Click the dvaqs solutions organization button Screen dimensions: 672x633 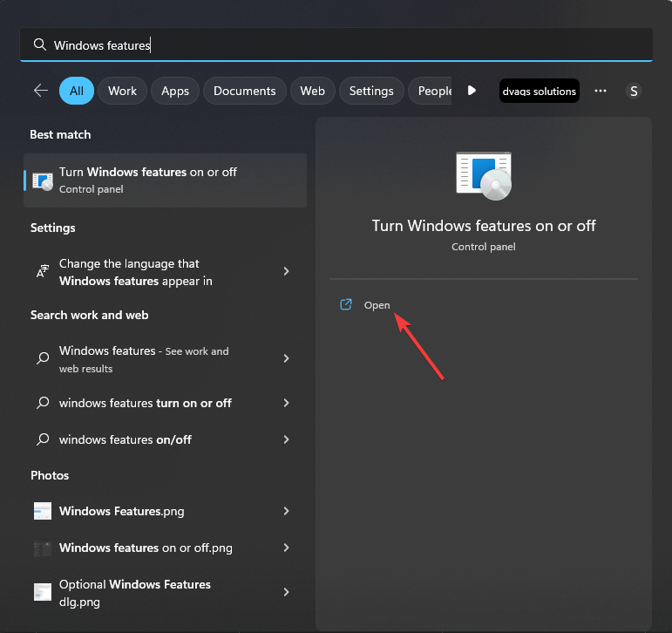click(x=540, y=91)
